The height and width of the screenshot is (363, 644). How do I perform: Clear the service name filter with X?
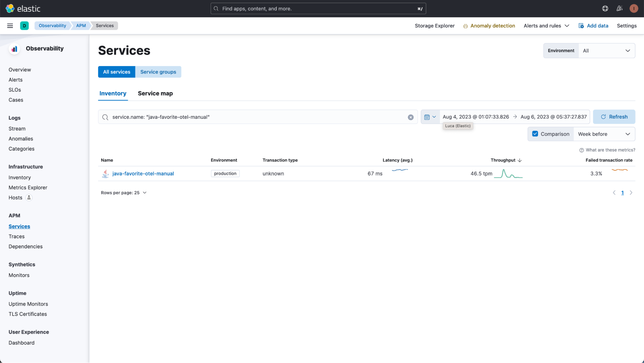coord(410,117)
